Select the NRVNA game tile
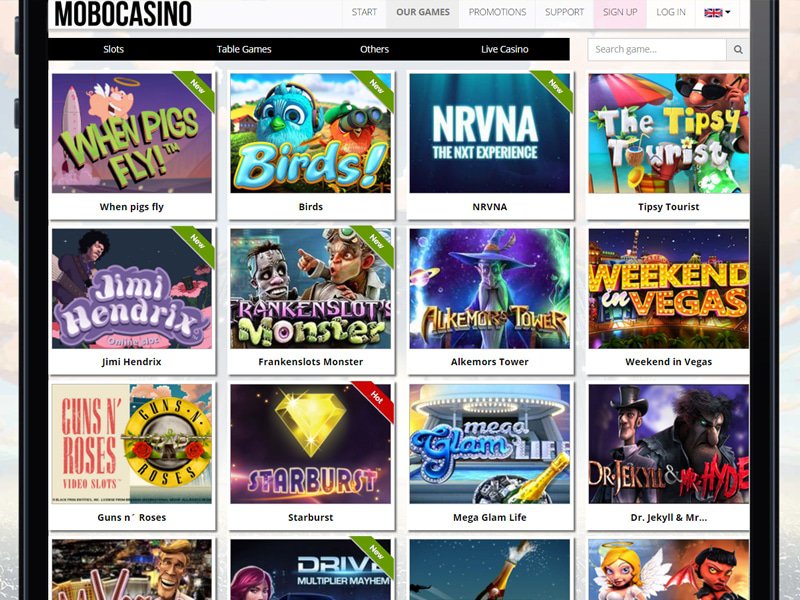 click(x=489, y=133)
